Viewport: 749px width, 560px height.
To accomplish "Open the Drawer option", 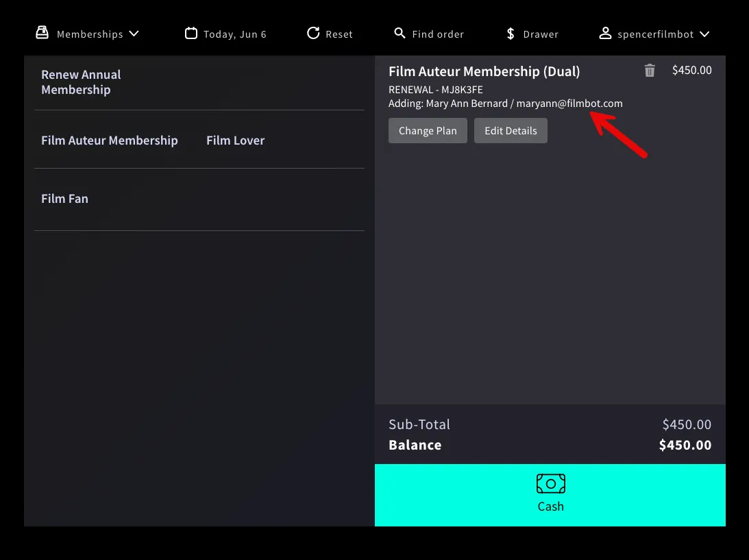I will click(532, 34).
